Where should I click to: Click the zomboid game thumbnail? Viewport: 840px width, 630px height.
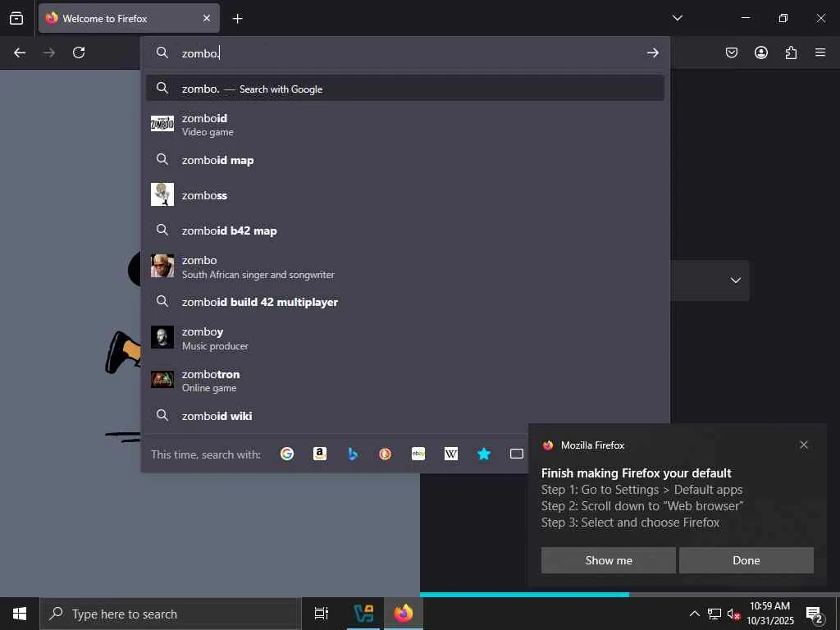click(162, 124)
